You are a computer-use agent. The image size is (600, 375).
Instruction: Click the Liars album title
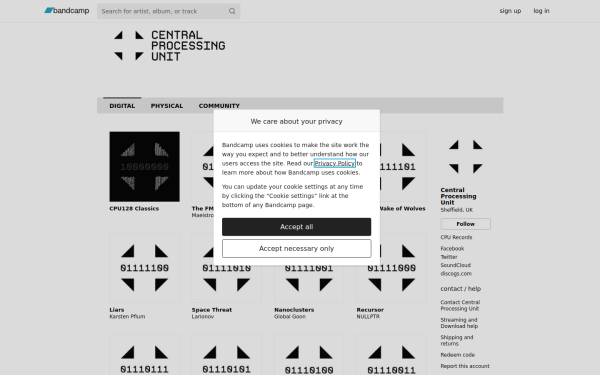coord(117,310)
